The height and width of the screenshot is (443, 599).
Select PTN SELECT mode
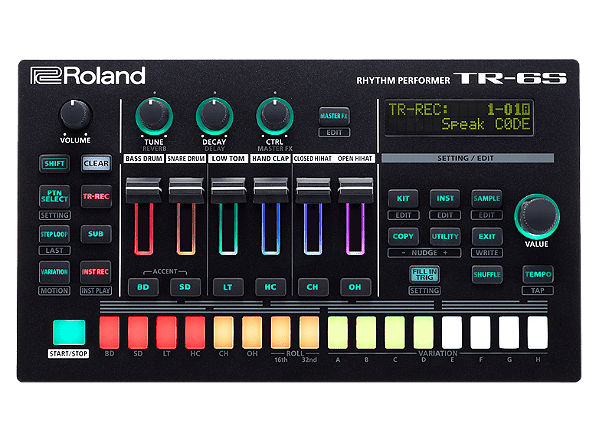54,196
